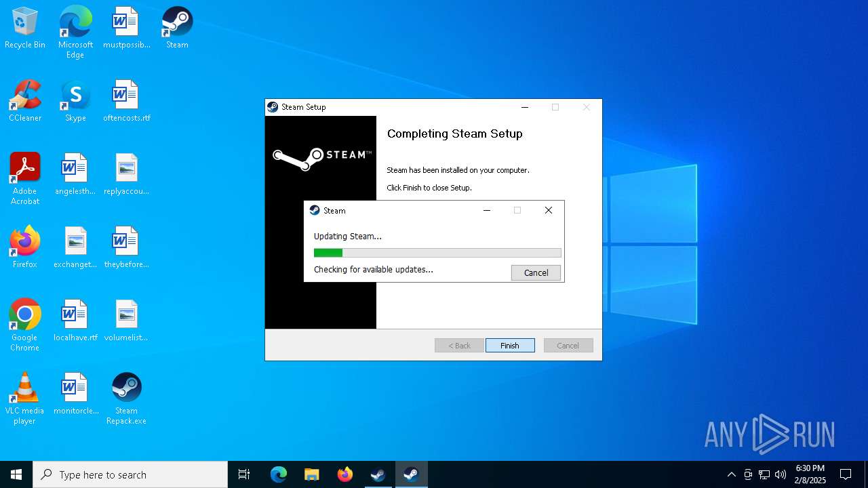Open the volume control tray icon
This screenshot has height=488, width=868.
pos(781,474)
